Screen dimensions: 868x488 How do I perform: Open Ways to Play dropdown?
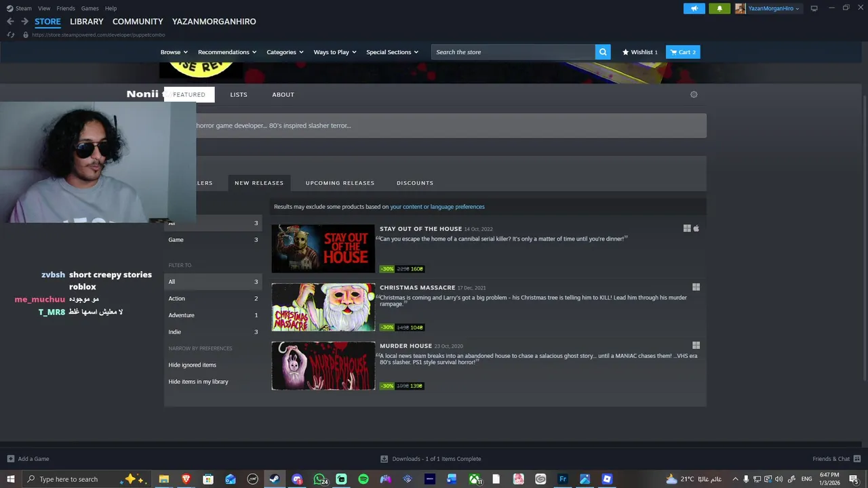point(335,52)
